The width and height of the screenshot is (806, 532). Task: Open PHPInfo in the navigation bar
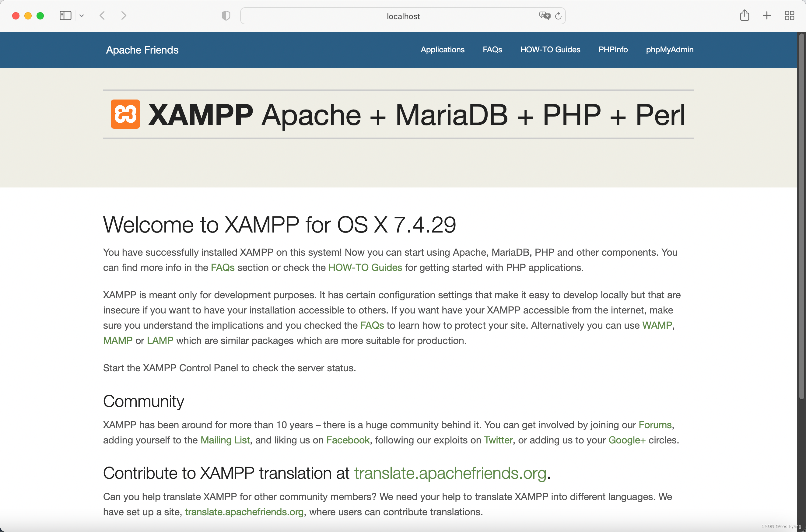tap(613, 50)
